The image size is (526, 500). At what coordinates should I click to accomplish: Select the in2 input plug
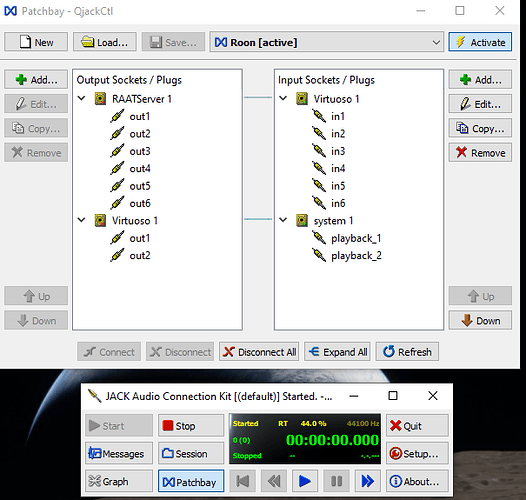[x=338, y=134]
